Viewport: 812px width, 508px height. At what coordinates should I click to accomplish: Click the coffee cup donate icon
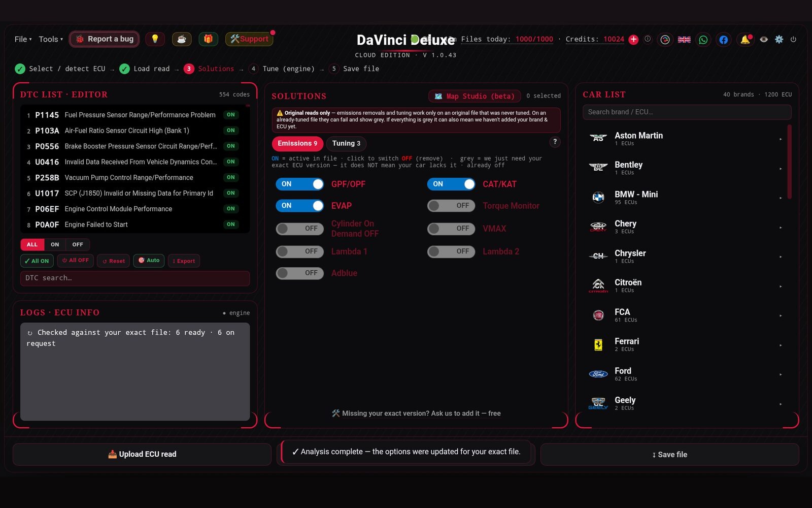(x=182, y=39)
